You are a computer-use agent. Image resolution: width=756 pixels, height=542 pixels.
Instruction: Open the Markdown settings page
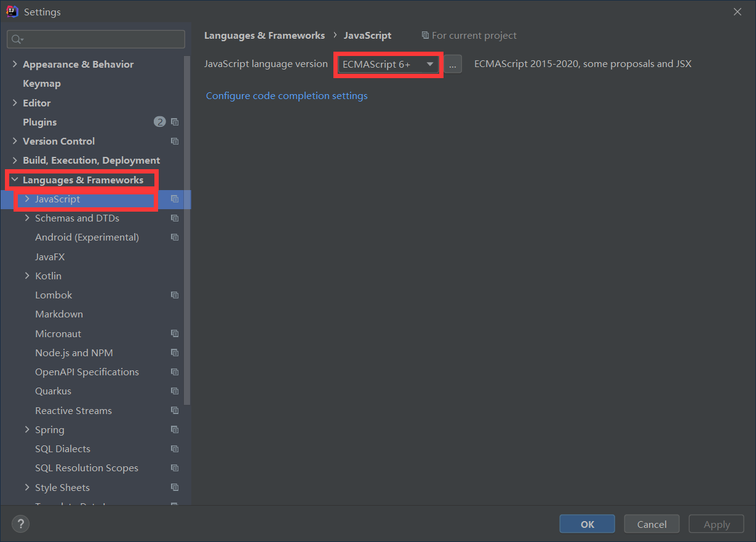point(59,314)
